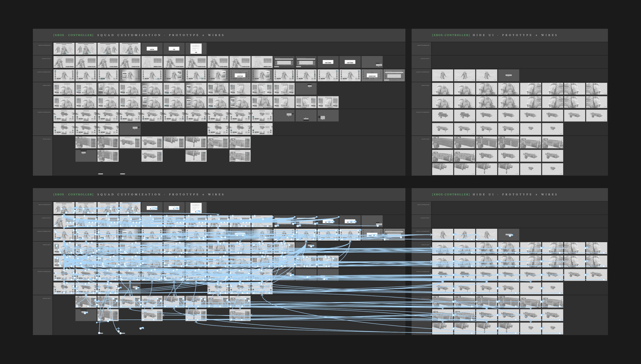Click the wired Squad Customization board title text
641x364 pixels.
coord(161,195)
